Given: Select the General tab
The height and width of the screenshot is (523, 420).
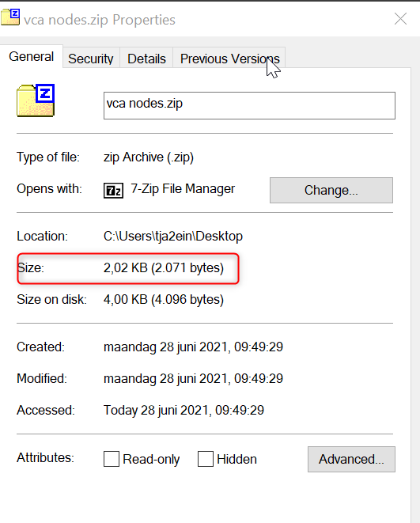Looking at the screenshot, I should pyautogui.click(x=32, y=57).
